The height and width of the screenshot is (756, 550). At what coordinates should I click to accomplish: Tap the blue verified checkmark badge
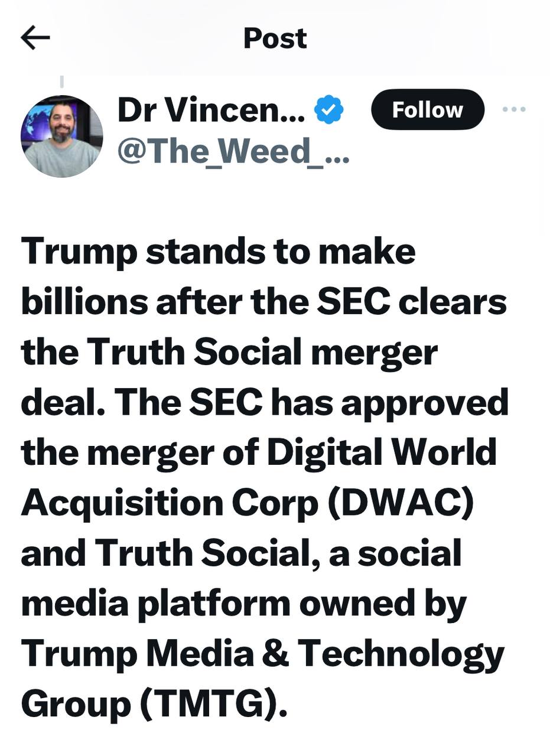point(329,110)
